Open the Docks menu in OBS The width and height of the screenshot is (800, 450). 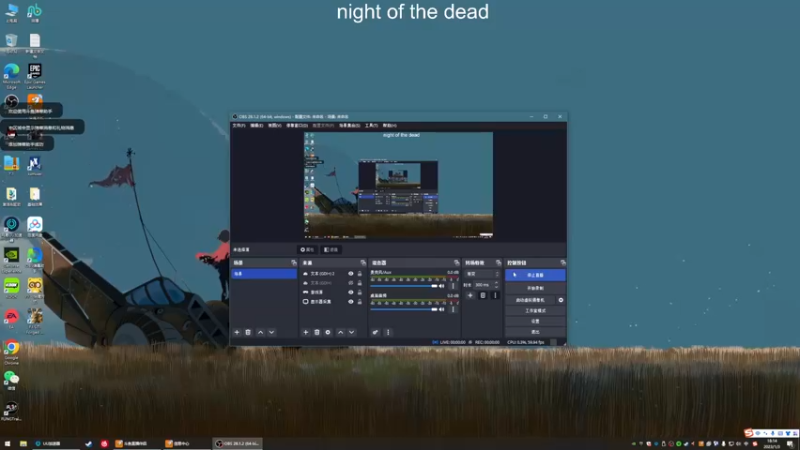297,126
